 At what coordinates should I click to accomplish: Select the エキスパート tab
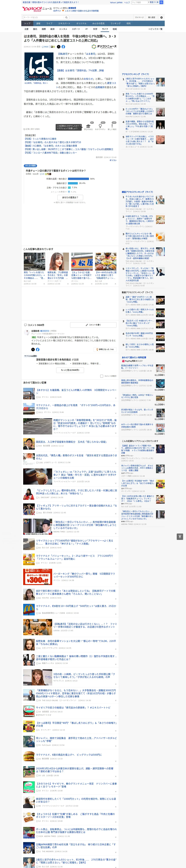pos(64,24)
